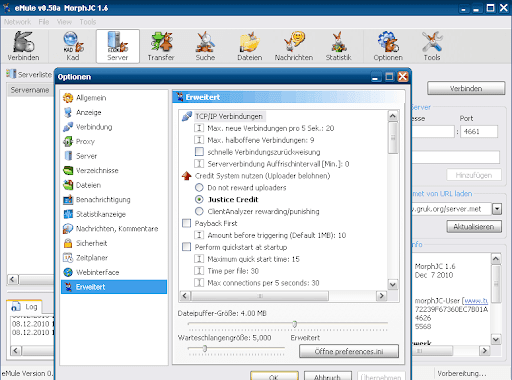This screenshot has width=512, height=380.
Task: Open the Network menu
Action: [17, 22]
